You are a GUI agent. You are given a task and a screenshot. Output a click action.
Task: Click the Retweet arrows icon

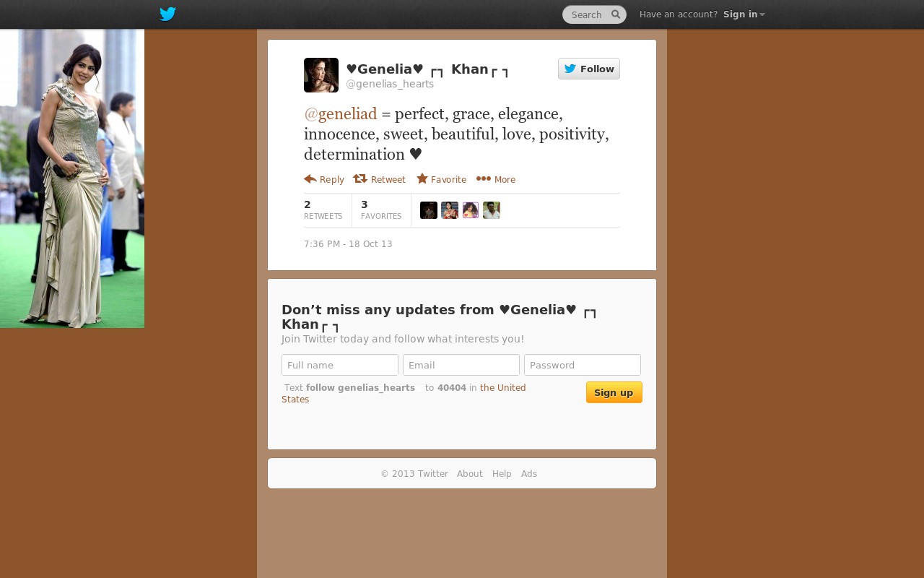pyautogui.click(x=360, y=178)
